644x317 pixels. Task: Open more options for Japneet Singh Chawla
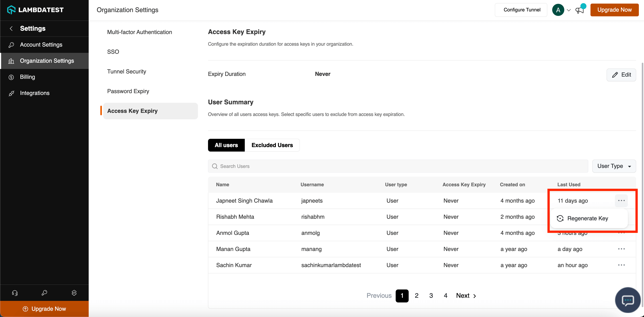pyautogui.click(x=621, y=201)
